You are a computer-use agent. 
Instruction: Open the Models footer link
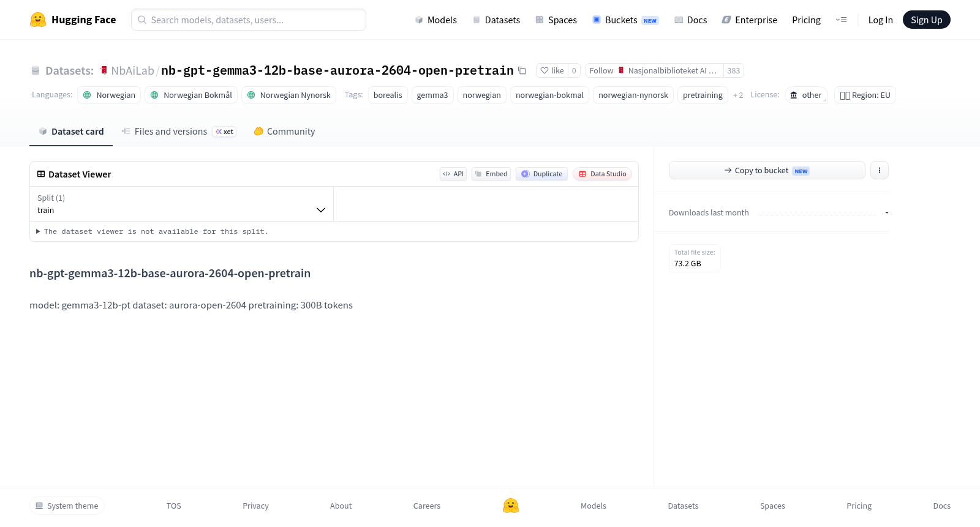(x=594, y=506)
